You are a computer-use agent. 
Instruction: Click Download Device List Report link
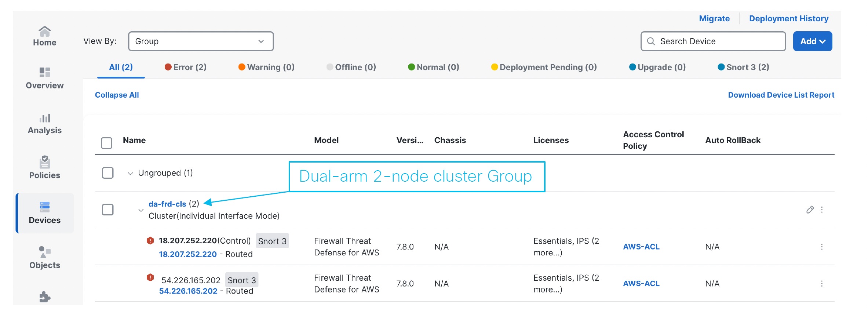click(781, 95)
